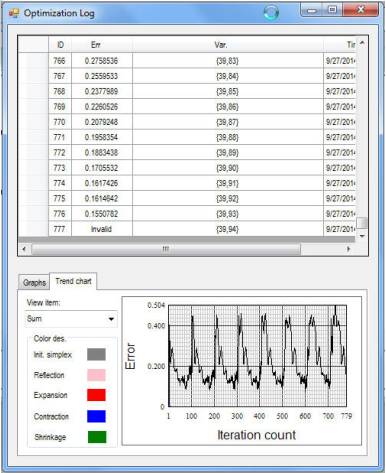This screenshot has height=473, width=386.
Task: Click the Optimization Log app icon in title bar
Action: (14, 13)
